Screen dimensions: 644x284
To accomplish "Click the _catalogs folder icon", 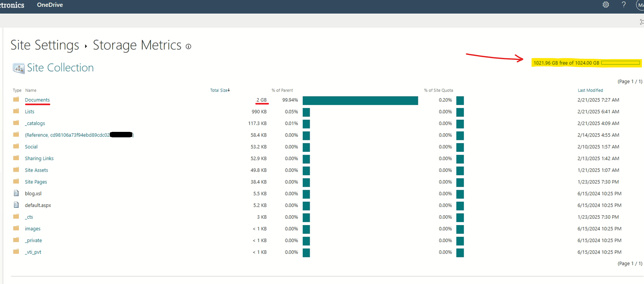I will (16, 123).
